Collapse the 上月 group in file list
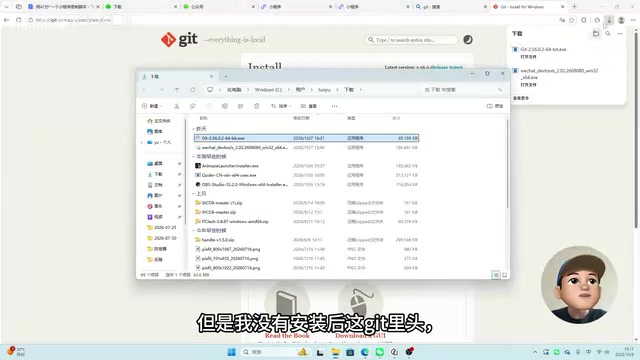 pos(193,194)
